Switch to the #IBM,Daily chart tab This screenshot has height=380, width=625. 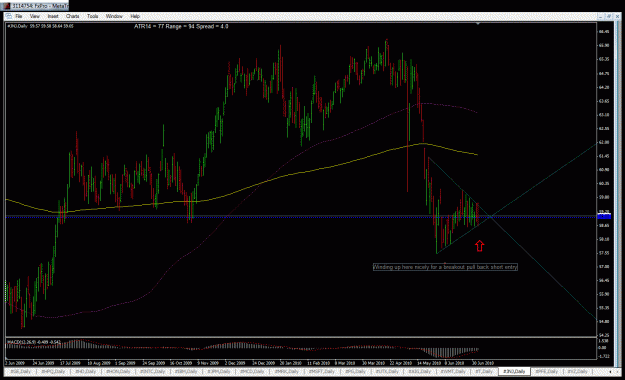click(x=186, y=371)
